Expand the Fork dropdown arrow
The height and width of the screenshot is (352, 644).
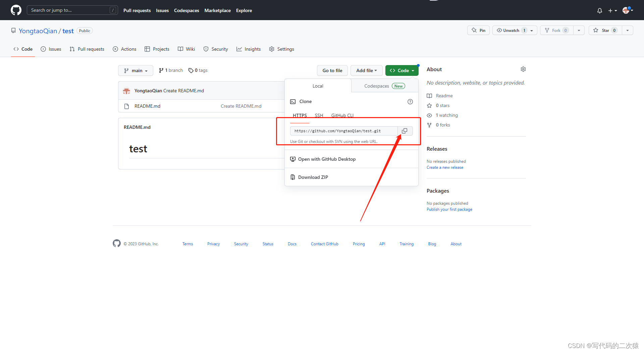click(579, 30)
